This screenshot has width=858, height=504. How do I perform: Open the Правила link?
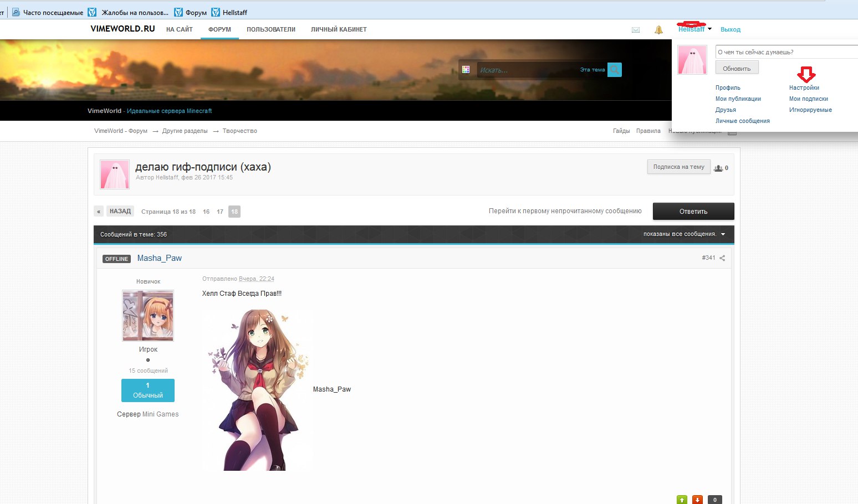(x=648, y=131)
